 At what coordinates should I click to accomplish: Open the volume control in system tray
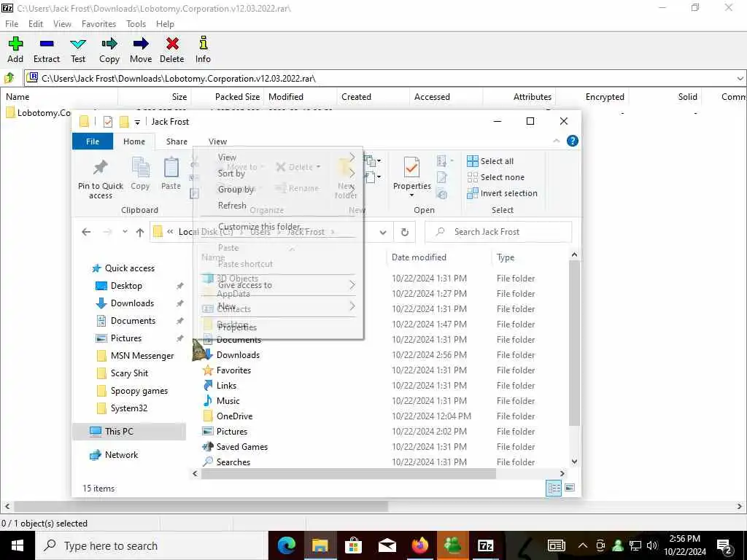[652, 545]
